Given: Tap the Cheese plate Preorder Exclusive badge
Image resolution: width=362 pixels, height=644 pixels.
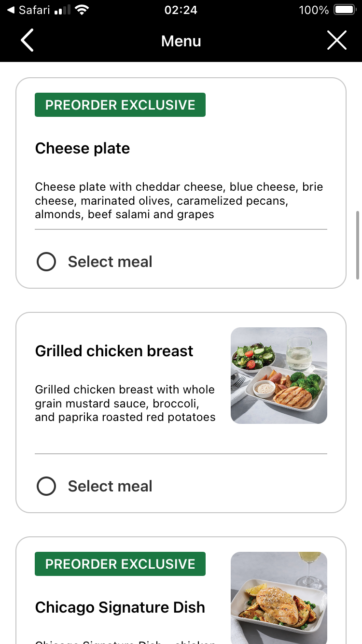Looking at the screenshot, I should pyautogui.click(x=120, y=105).
